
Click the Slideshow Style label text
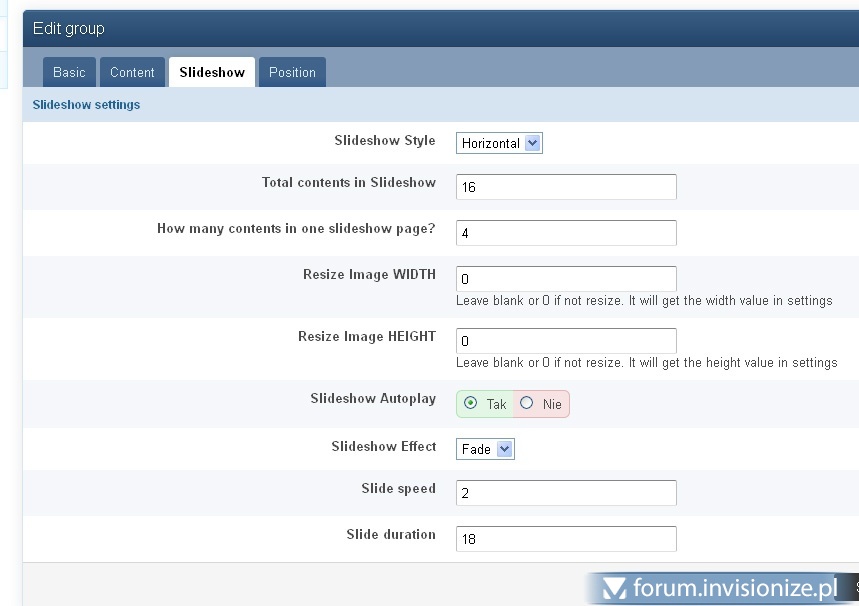[x=384, y=140]
